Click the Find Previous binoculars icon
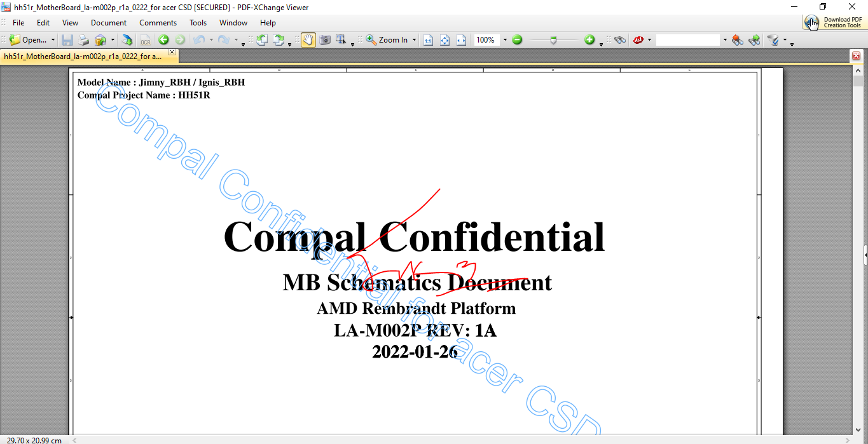This screenshot has width=868, height=444. pos(738,40)
